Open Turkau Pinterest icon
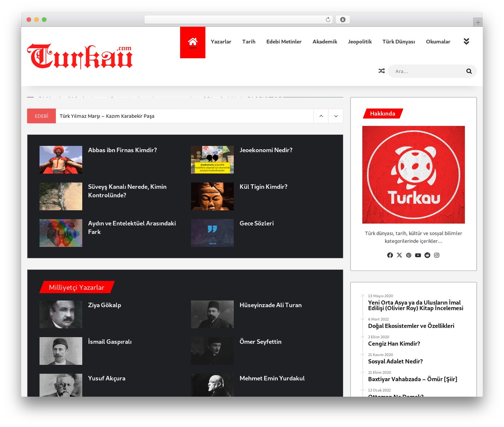This screenshot has width=504, height=427. (x=409, y=255)
